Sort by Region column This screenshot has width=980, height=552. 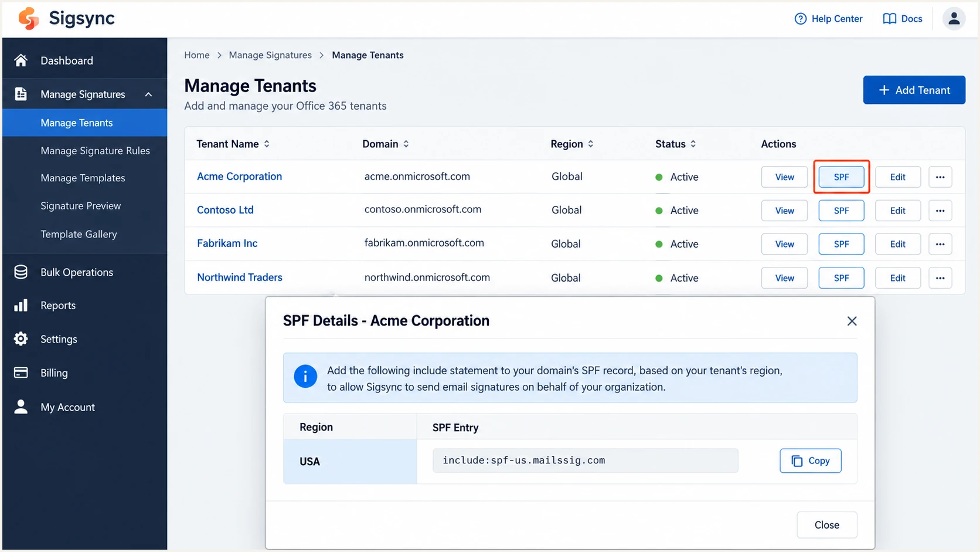click(x=591, y=144)
